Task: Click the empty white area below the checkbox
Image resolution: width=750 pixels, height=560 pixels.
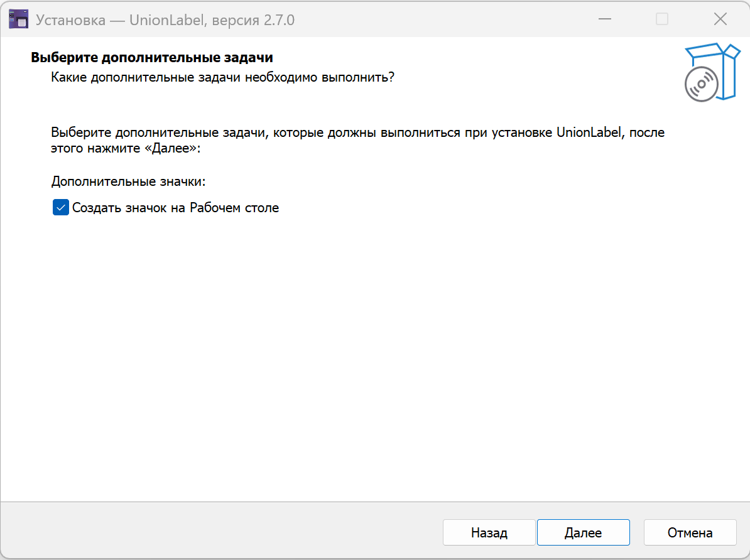Action: [314, 345]
